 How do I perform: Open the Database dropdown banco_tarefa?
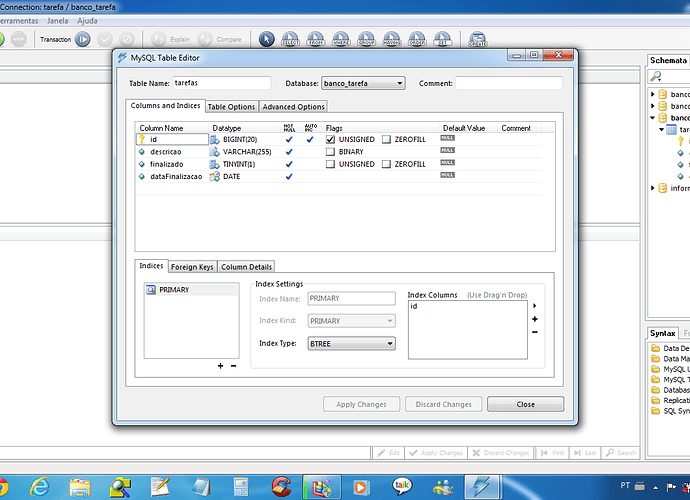[363, 83]
